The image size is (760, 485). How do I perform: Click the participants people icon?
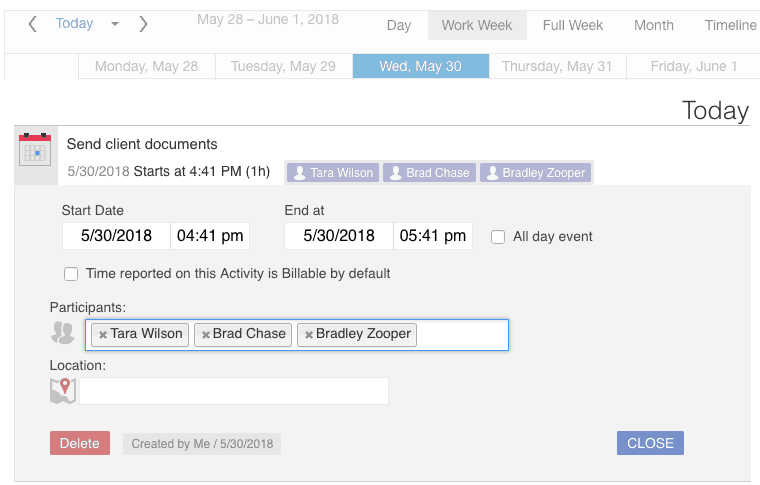63,333
